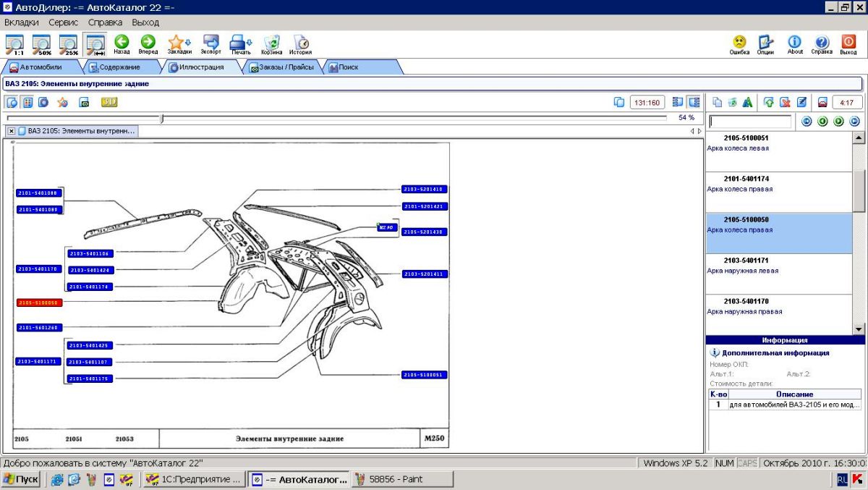Click the copy part icon in parts toolbar
Screen dimensions: 868x490
(x=718, y=102)
